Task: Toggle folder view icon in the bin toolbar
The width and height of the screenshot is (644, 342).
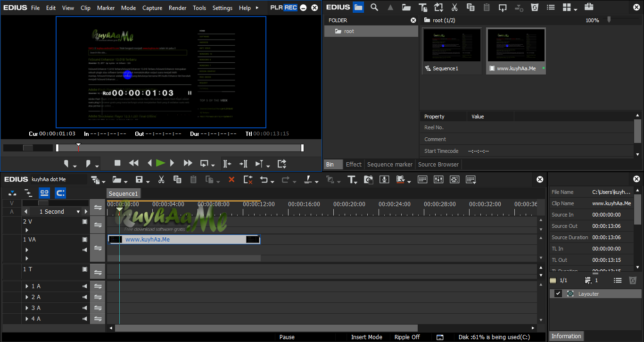Action: pyautogui.click(x=358, y=7)
